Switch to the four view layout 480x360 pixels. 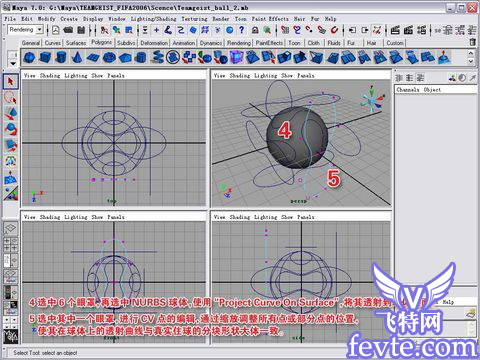coord(11,244)
